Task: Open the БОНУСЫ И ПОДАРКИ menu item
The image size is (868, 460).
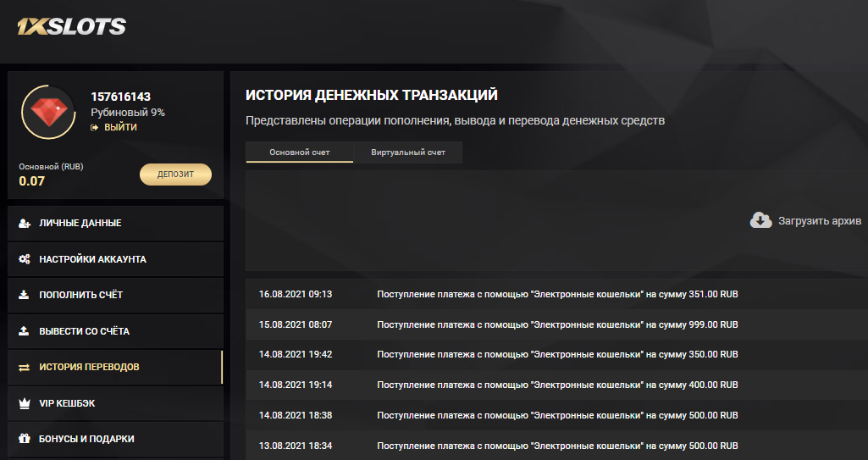Action: [116, 439]
